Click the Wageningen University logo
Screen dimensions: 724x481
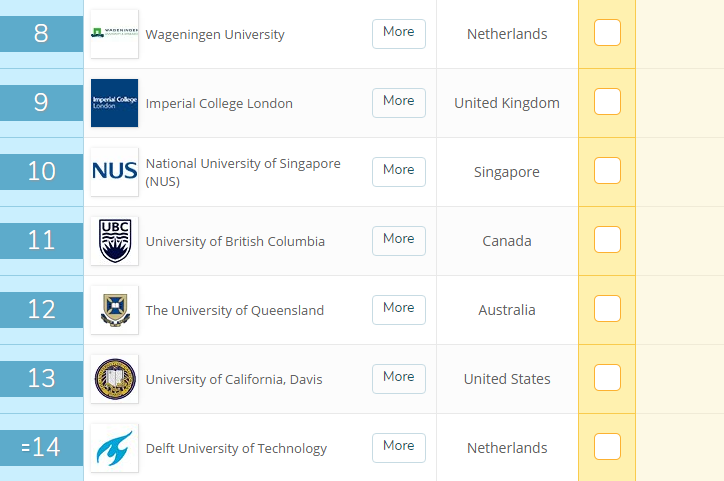coord(114,34)
